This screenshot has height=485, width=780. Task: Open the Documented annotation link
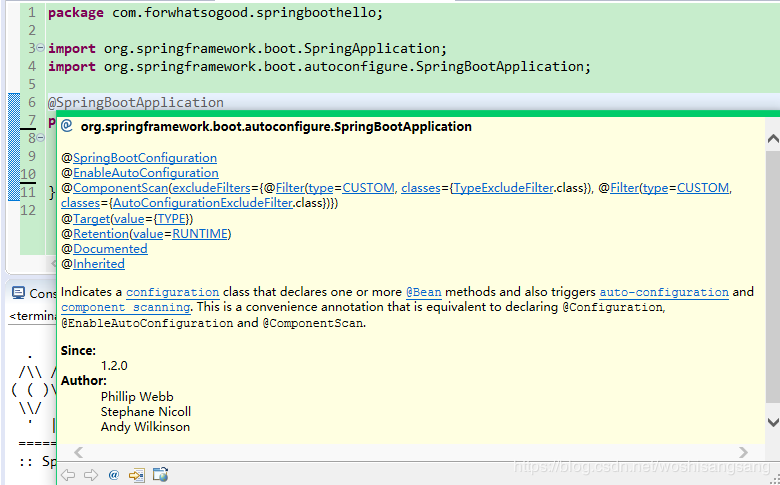pyautogui.click(x=110, y=249)
